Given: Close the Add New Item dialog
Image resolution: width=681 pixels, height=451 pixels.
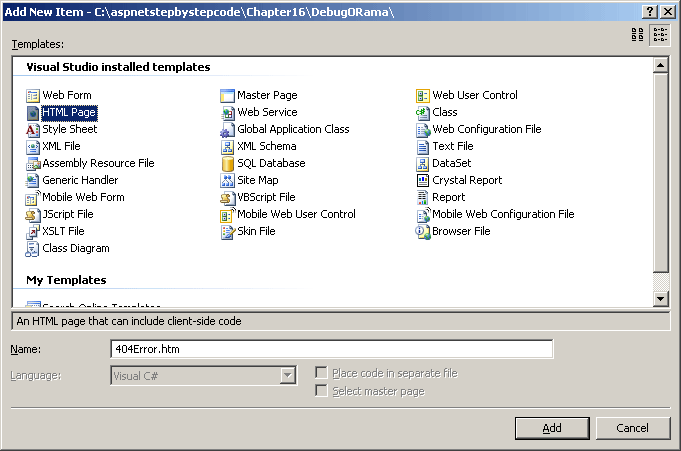Looking at the screenshot, I should pos(667,12).
